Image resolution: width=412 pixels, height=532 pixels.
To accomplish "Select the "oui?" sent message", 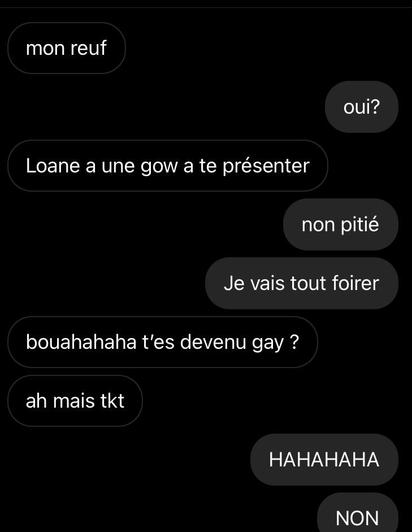I will tap(362, 107).
